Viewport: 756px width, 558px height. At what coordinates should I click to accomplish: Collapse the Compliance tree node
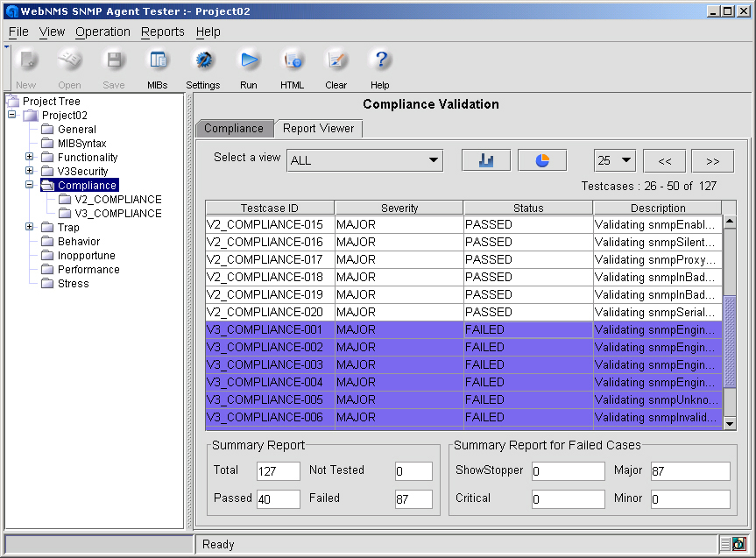pyautogui.click(x=30, y=185)
